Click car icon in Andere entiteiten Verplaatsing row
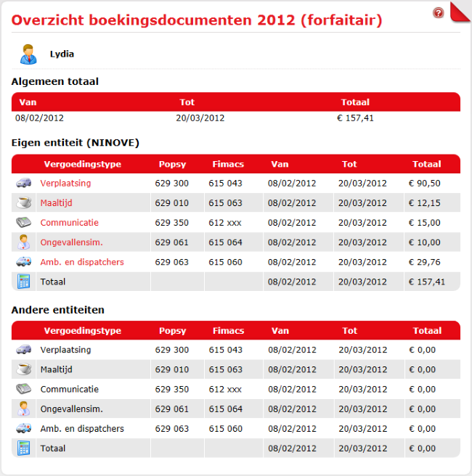The width and height of the screenshot is (472, 476). (24, 350)
